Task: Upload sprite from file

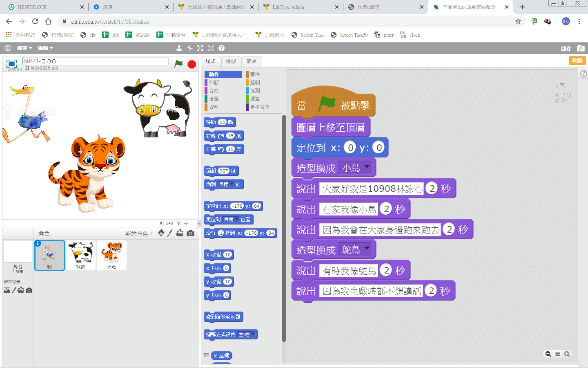Action: click(180, 233)
